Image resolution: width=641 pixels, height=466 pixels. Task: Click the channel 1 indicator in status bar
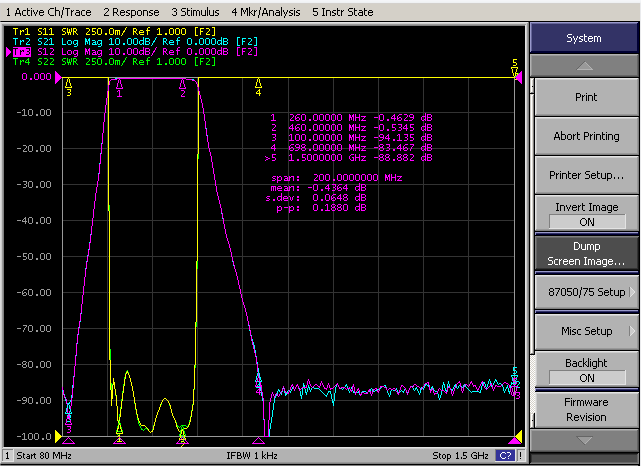click(x=7, y=455)
